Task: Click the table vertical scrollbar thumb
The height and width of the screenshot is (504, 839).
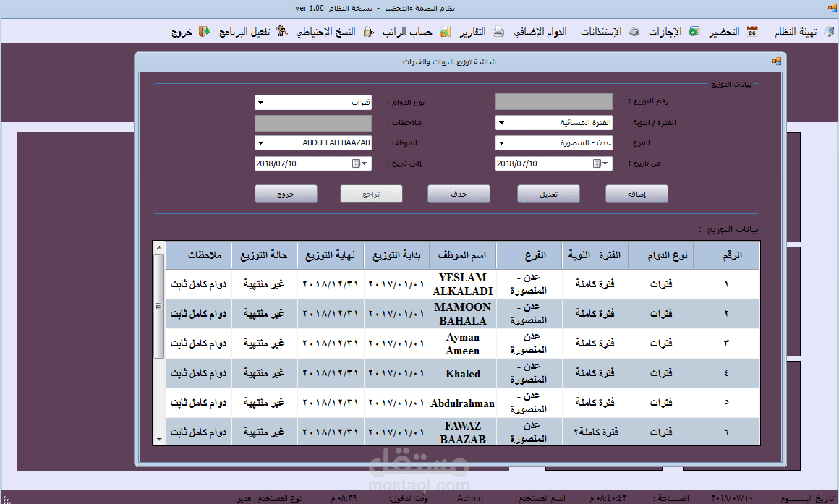Action: 159,306
